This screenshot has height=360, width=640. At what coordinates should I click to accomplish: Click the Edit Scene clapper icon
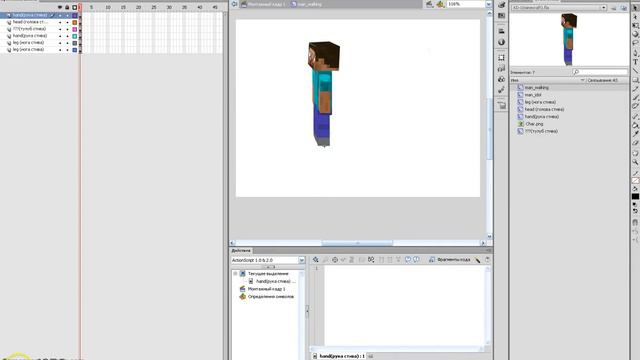[429, 4]
